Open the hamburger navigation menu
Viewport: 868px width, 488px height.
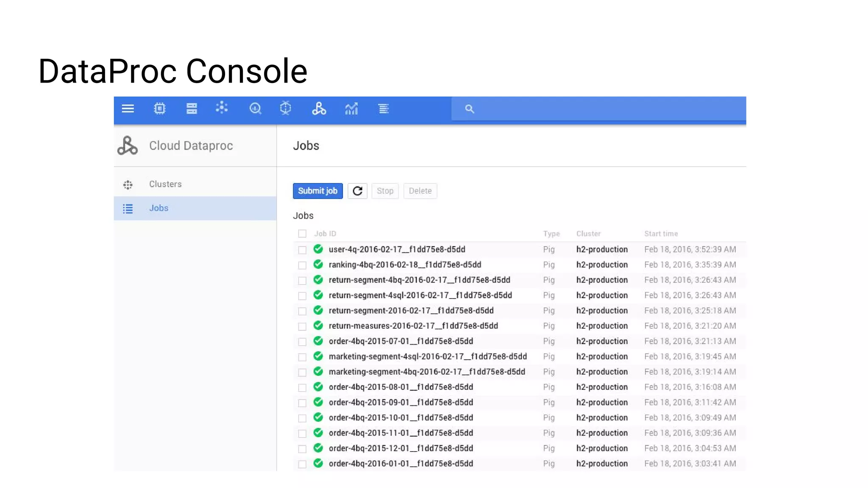pos(128,109)
